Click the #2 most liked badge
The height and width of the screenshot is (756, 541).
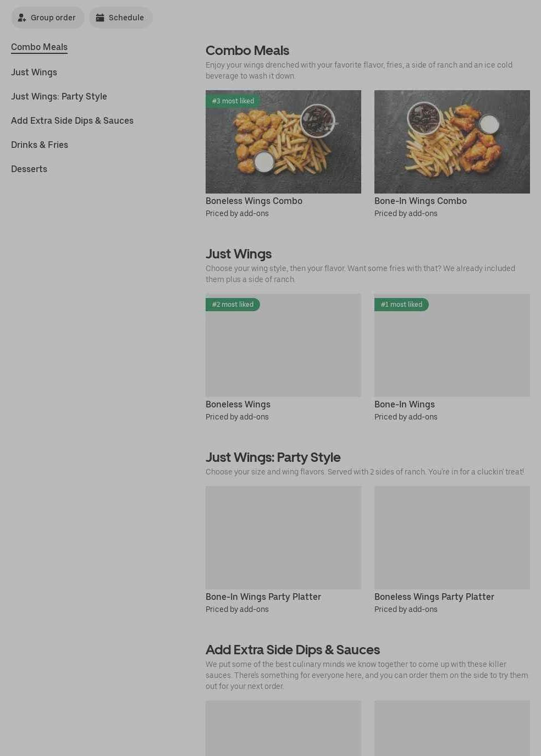[233, 305]
